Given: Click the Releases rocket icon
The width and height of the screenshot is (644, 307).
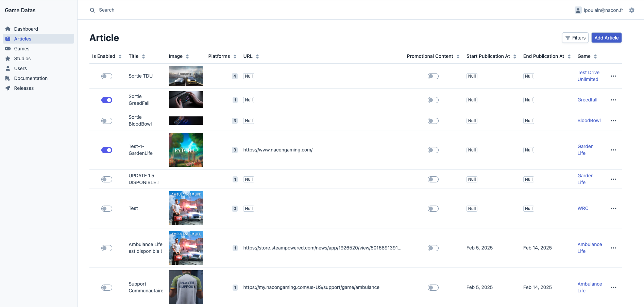Looking at the screenshot, I should (x=8, y=88).
